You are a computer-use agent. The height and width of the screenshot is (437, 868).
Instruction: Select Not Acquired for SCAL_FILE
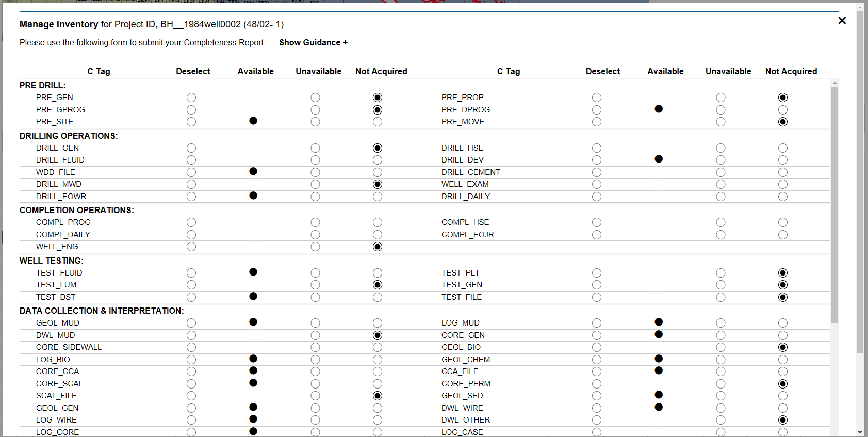click(378, 396)
